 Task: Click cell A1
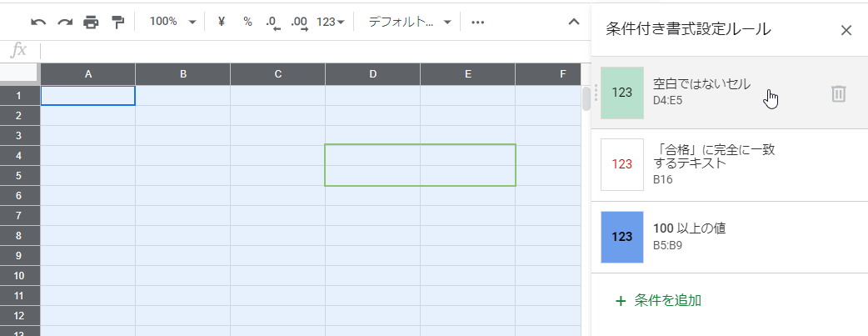point(88,95)
